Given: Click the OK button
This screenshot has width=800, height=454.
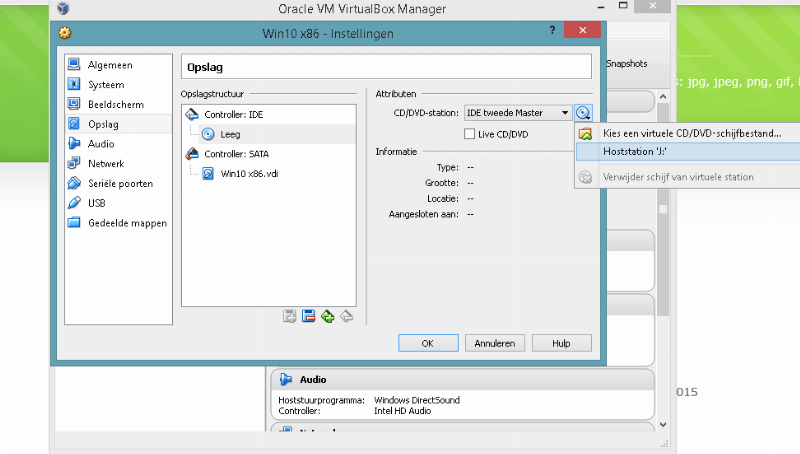Looking at the screenshot, I should coord(427,343).
